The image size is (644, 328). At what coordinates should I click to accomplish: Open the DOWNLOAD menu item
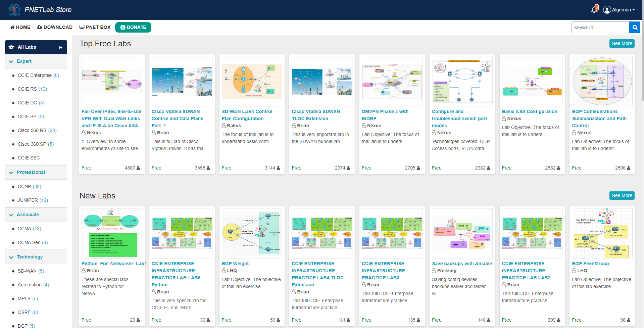point(55,27)
